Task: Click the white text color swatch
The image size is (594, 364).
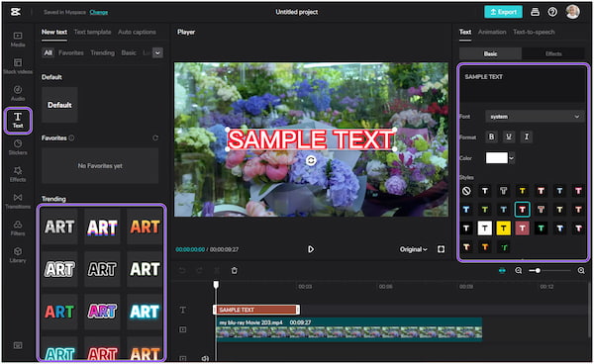Action: coord(497,158)
